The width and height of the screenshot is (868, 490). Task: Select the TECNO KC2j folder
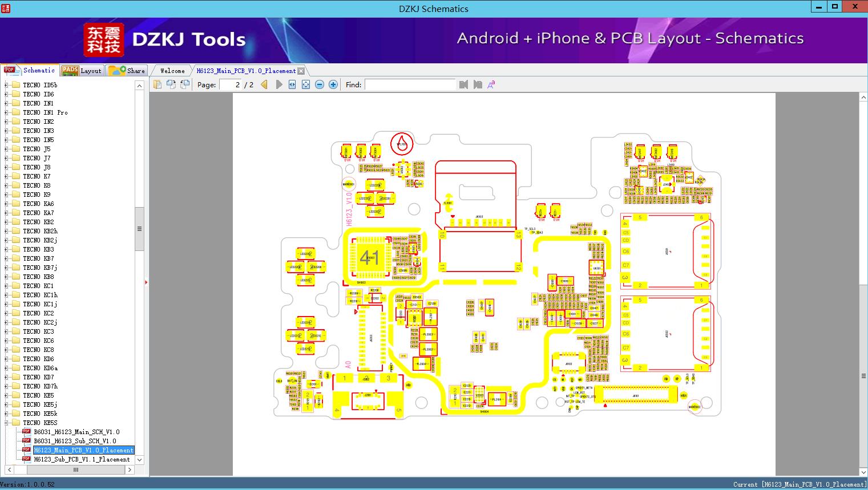point(40,322)
